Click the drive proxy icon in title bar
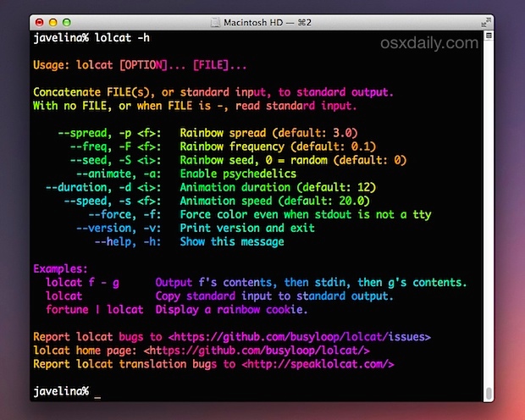Screen dimensions: 525x420 tap(215, 23)
